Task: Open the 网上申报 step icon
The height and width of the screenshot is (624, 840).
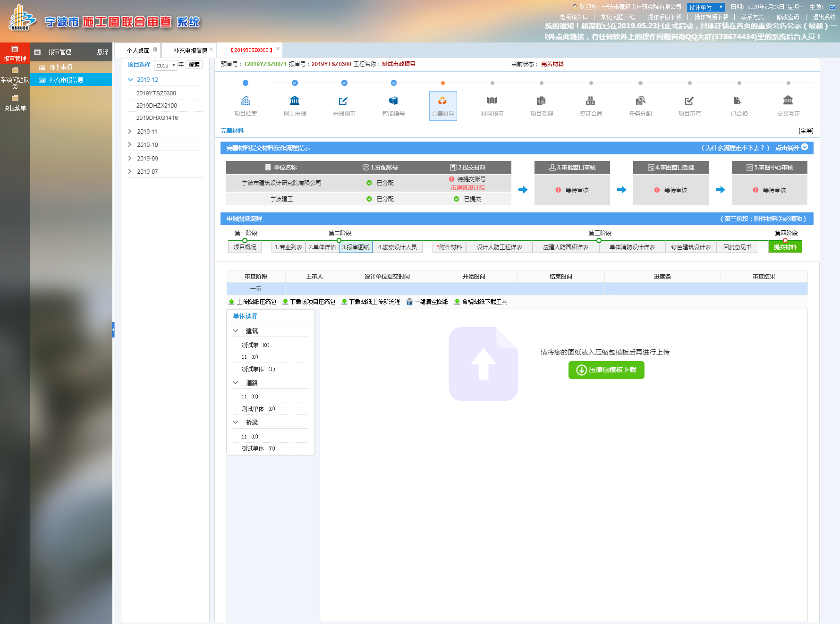Action: point(295,101)
